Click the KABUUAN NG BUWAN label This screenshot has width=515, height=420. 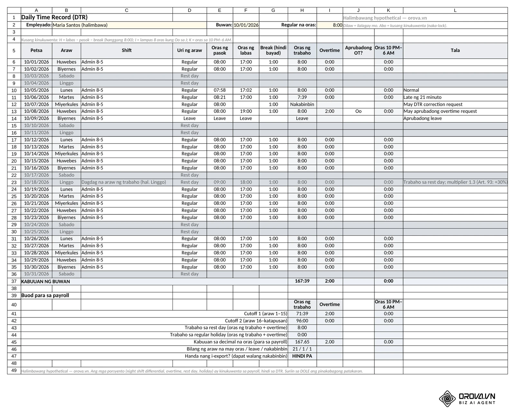pos(45,281)
